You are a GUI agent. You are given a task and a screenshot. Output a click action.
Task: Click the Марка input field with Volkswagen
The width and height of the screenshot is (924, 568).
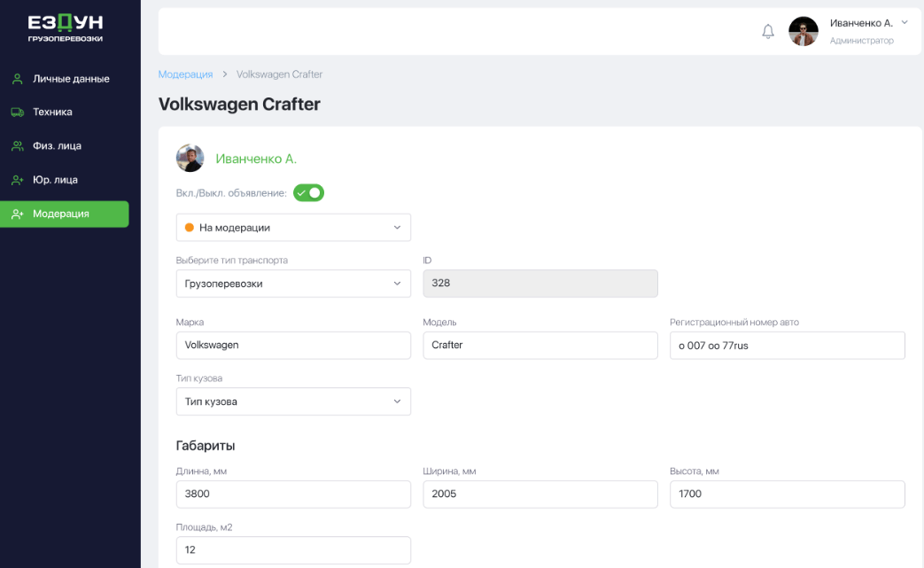pyautogui.click(x=293, y=346)
